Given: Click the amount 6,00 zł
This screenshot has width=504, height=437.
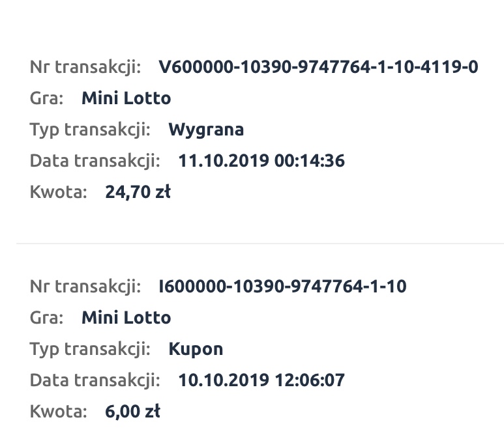Looking at the screenshot, I should (132, 411).
